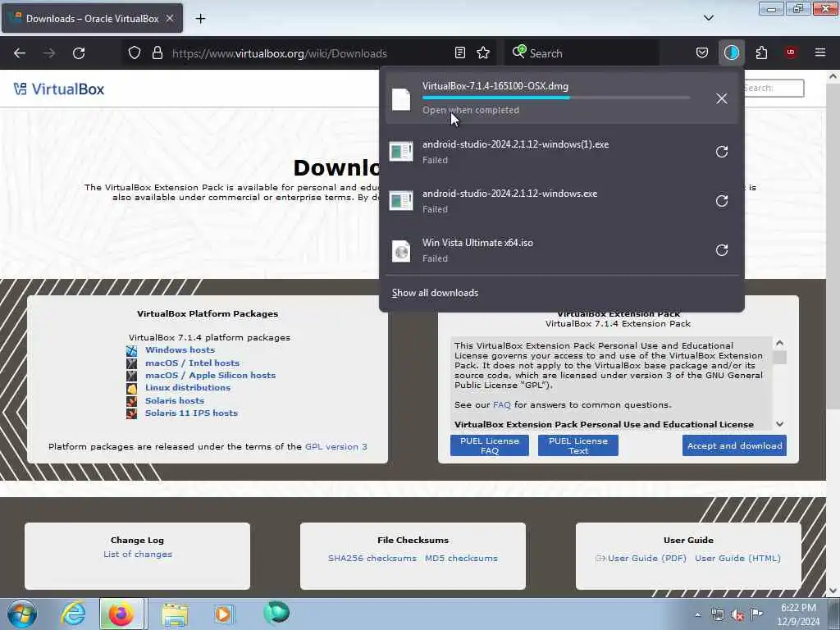Open the FAQ link in license text

[x=502, y=404]
